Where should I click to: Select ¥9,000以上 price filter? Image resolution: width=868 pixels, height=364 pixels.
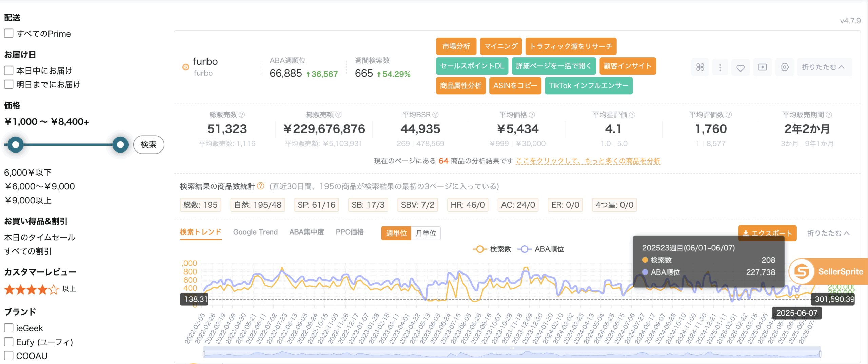pos(28,200)
